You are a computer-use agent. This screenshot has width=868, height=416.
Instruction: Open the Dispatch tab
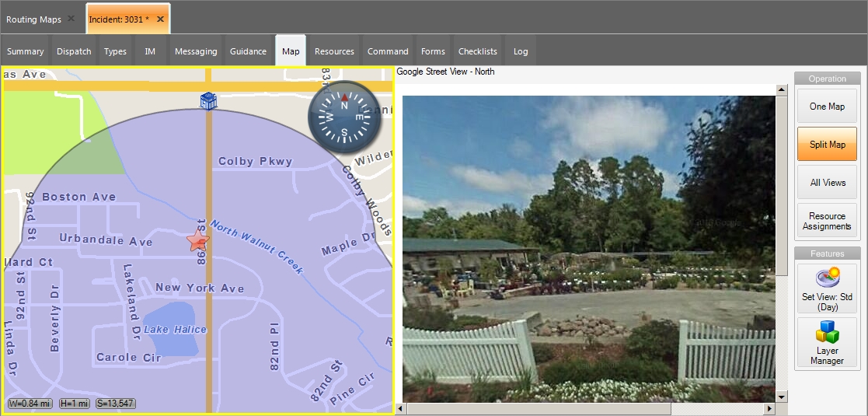[x=74, y=51]
